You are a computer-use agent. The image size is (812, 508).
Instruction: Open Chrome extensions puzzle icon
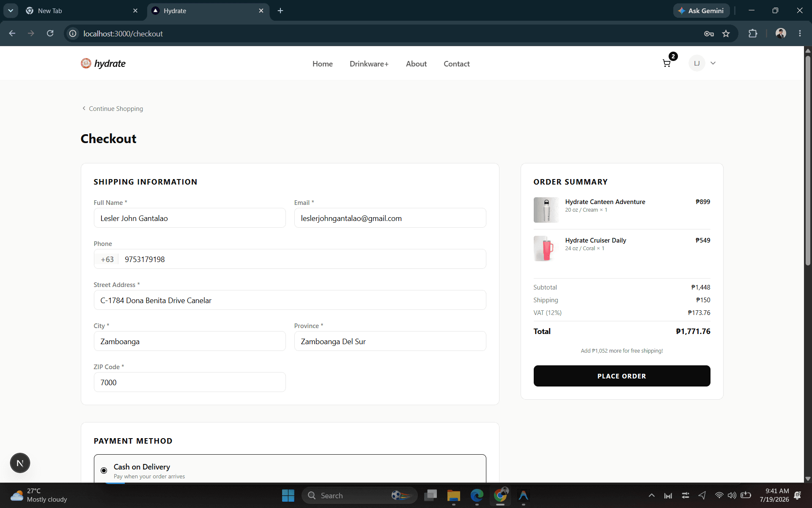753,33
